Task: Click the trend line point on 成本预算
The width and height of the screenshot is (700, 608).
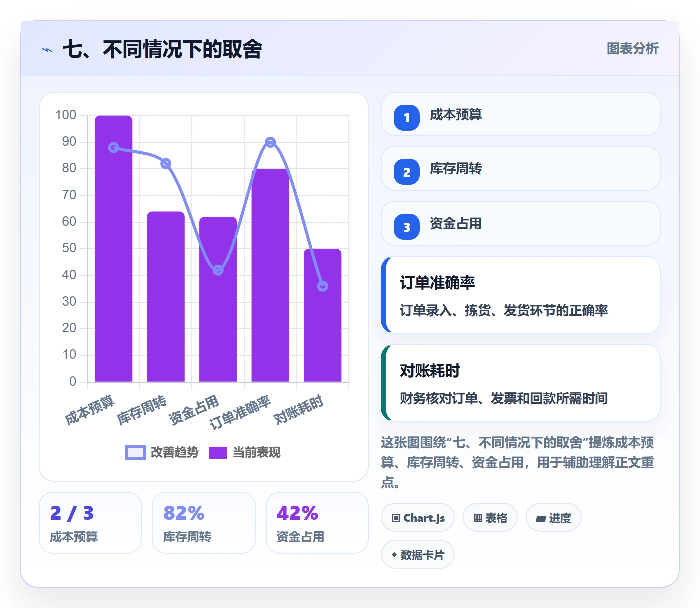Action: click(x=114, y=147)
